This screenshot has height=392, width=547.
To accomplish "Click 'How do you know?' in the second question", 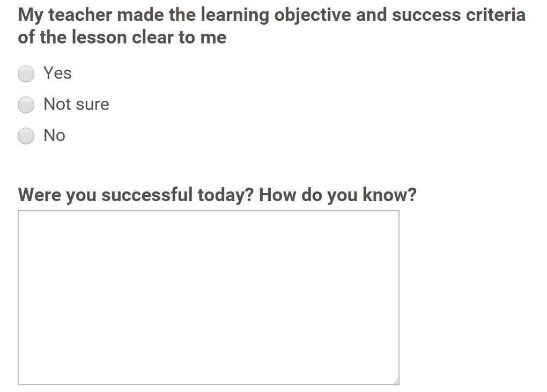I will point(337,195).
